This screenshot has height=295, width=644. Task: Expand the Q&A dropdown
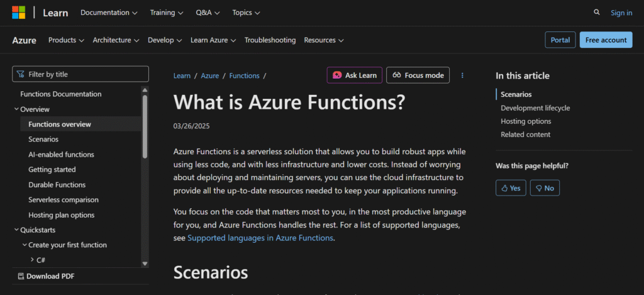[208, 13]
